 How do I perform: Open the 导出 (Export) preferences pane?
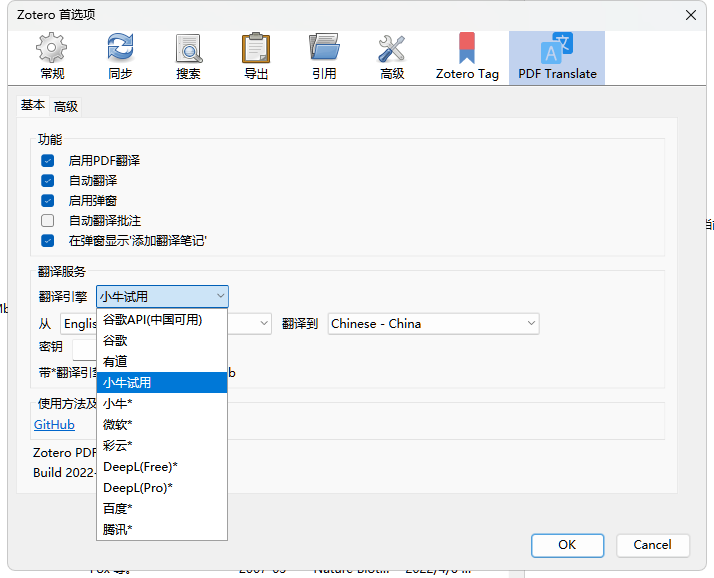(256, 57)
